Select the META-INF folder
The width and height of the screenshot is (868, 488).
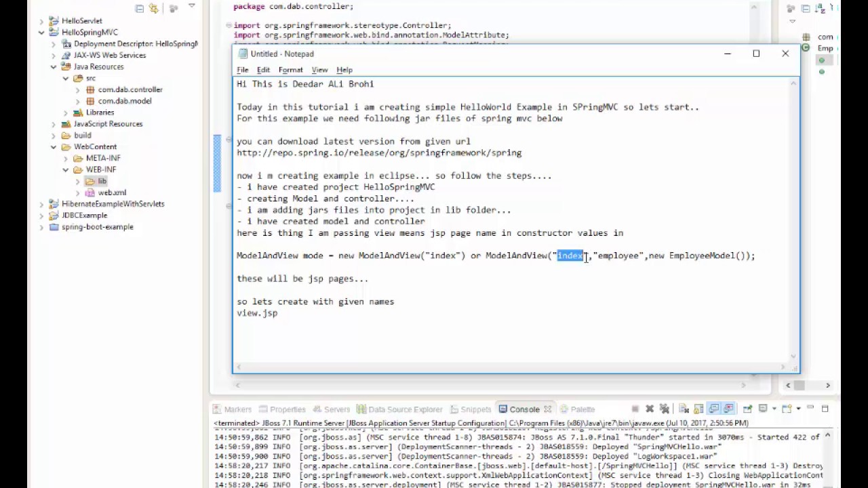pyautogui.click(x=103, y=159)
